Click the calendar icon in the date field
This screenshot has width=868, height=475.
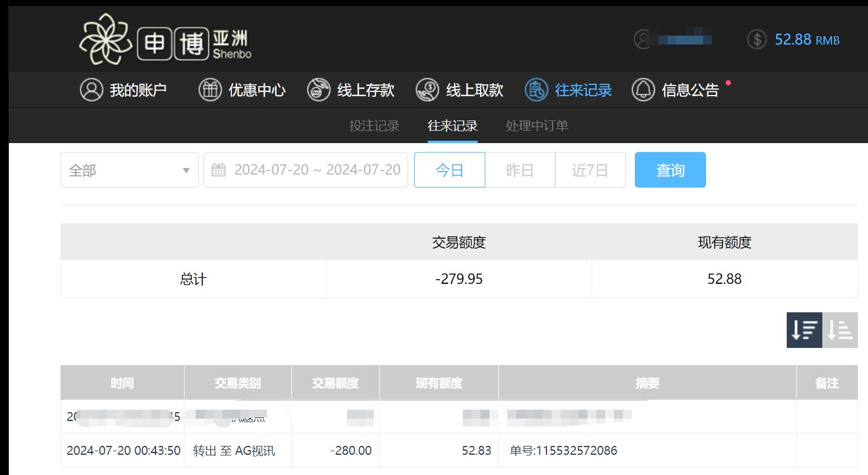220,169
